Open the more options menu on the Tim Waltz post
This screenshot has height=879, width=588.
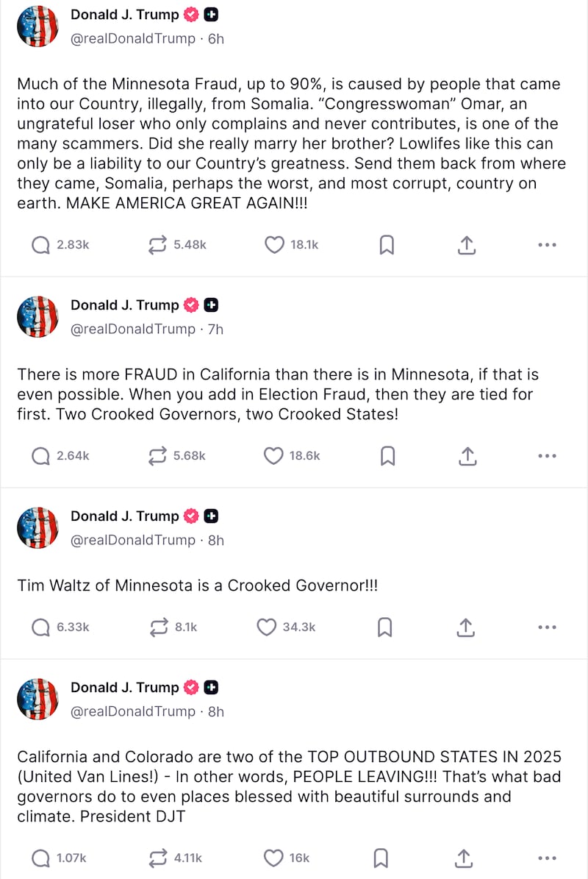547,627
